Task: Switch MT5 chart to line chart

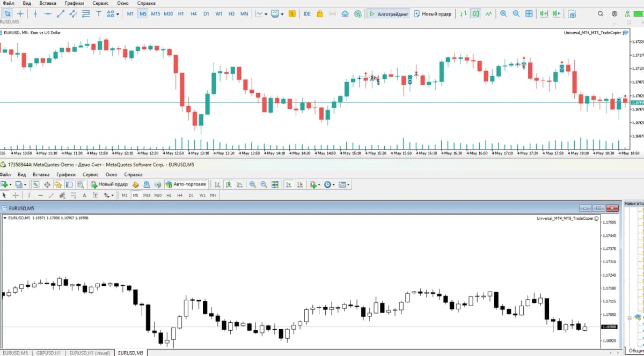Action: [488, 13]
